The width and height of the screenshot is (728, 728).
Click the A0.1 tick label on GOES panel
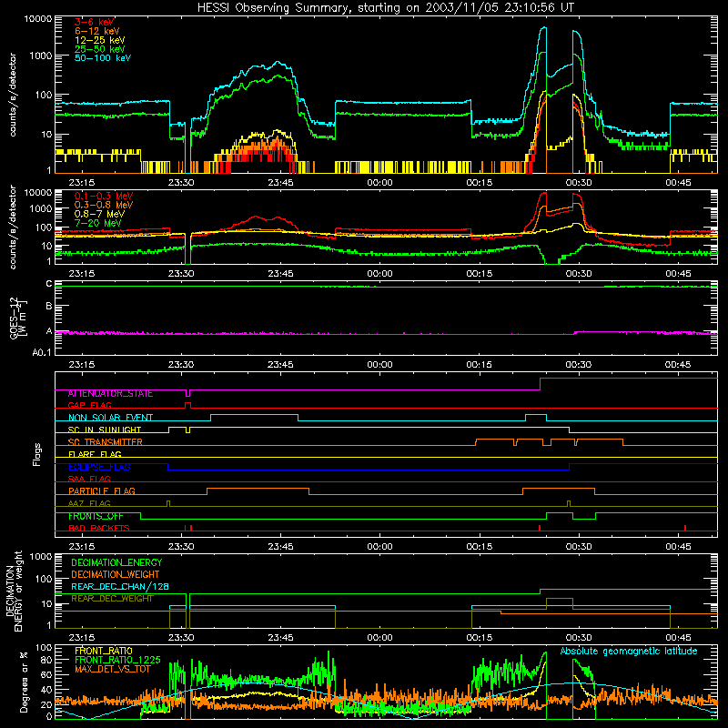tap(42, 353)
